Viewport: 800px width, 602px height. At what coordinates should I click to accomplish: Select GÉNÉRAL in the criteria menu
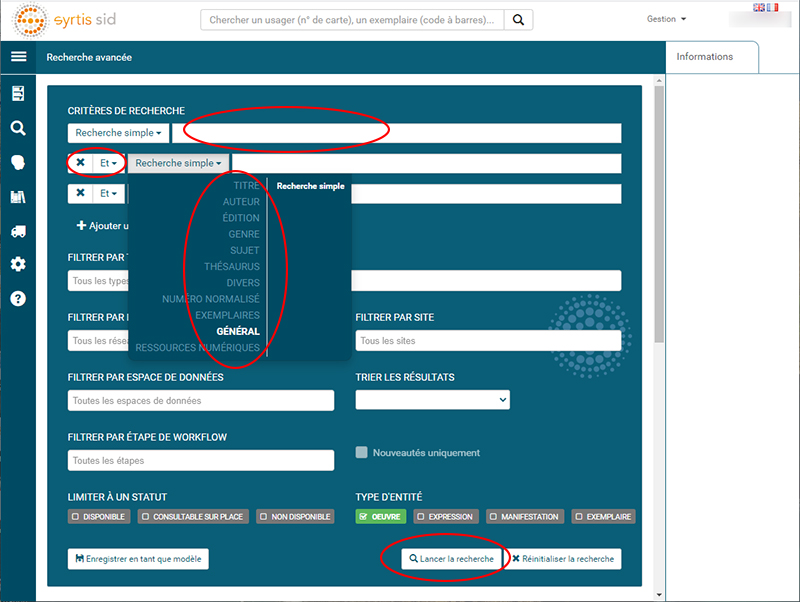[238, 332]
